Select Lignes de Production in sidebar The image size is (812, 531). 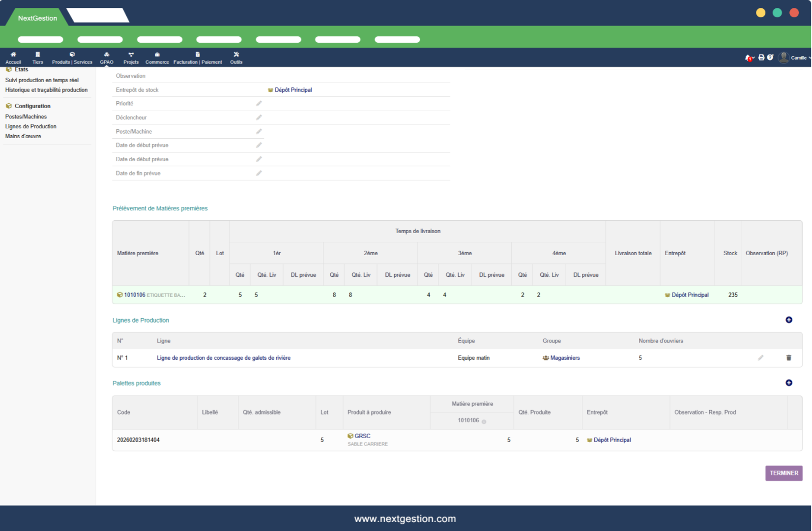[31, 127]
